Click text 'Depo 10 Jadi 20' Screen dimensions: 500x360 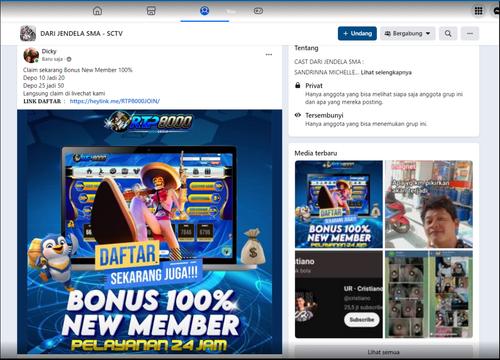[x=44, y=78]
